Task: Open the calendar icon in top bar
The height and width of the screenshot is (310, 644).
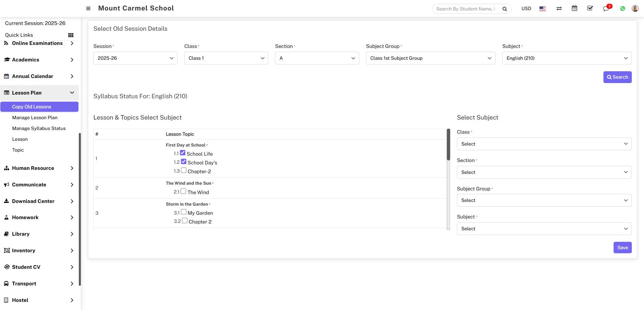Action: pyautogui.click(x=574, y=8)
